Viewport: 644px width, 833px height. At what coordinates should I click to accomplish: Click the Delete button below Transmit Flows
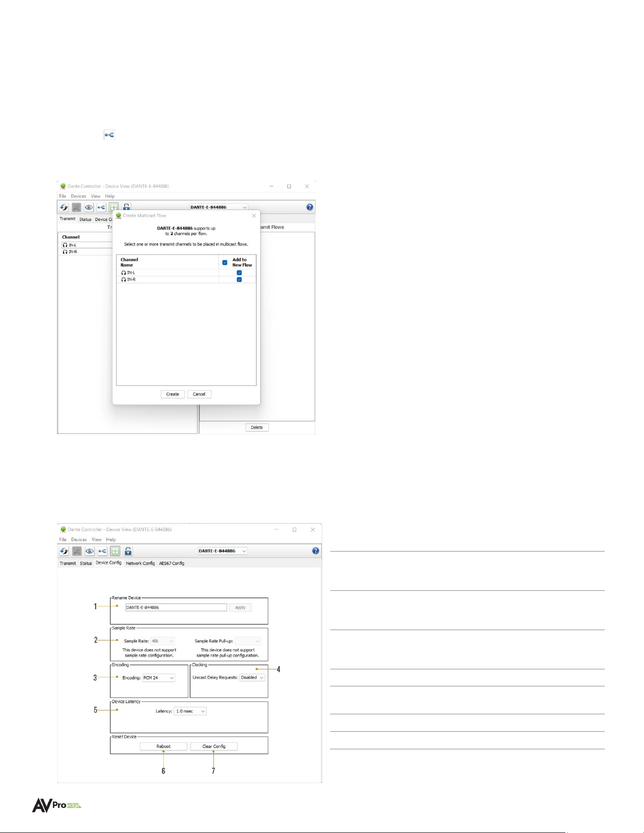click(x=257, y=427)
